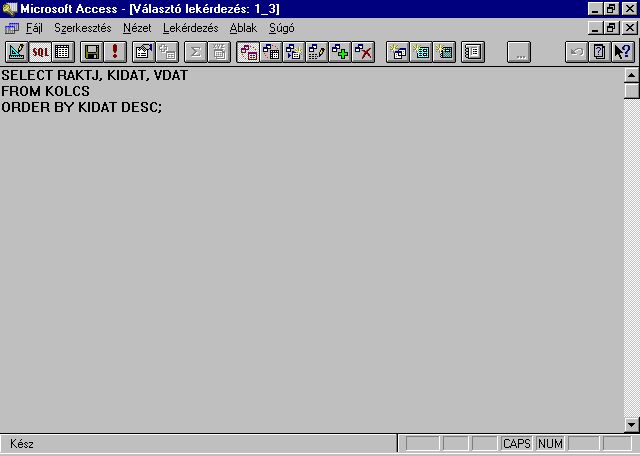Screen dimensions: 640x456
Task: Choose Select Query type icon
Action: coord(248,52)
